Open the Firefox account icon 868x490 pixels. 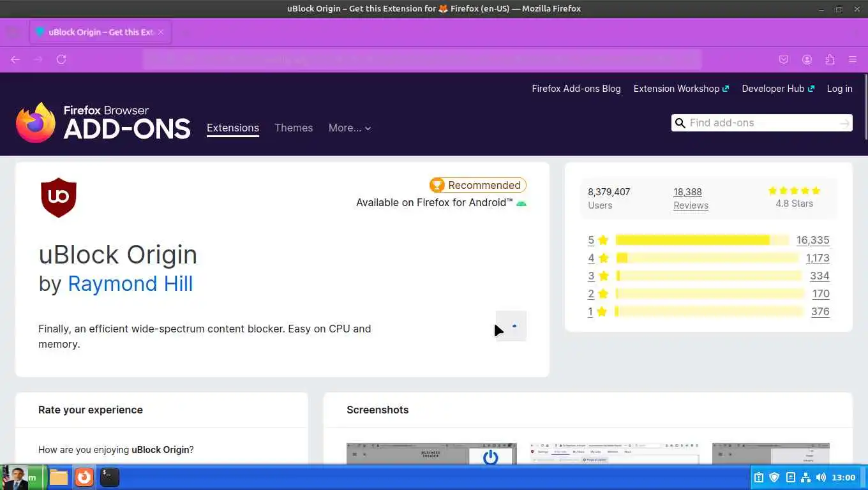807,59
